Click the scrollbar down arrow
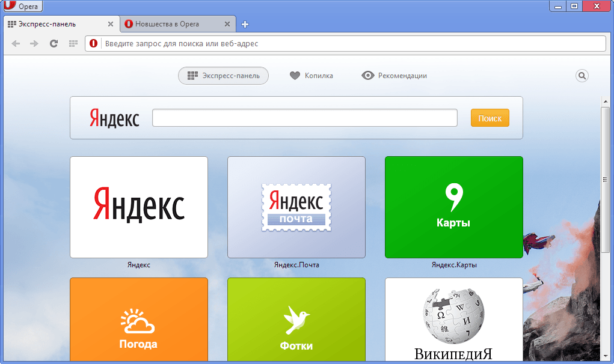The width and height of the screenshot is (614, 364). point(606,356)
